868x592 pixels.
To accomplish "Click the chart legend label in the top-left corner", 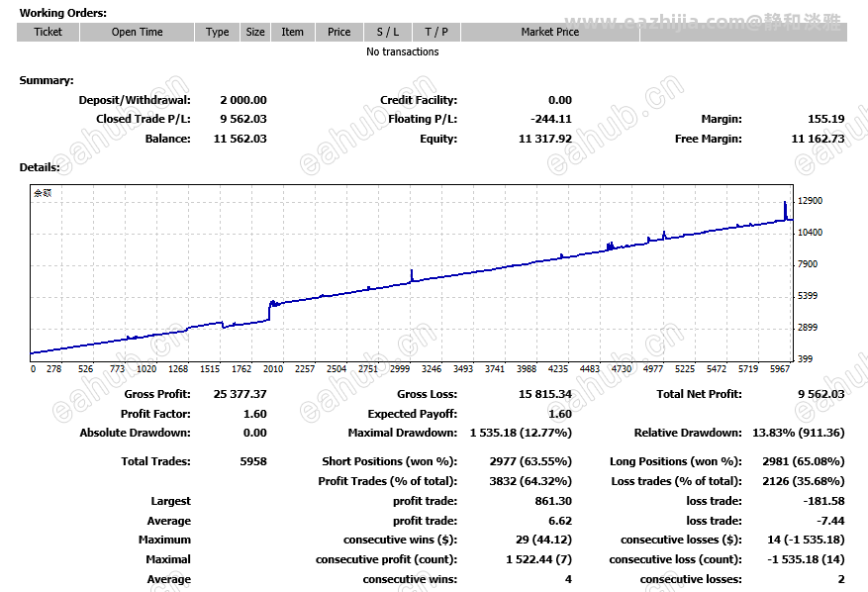I will pos(43,193).
